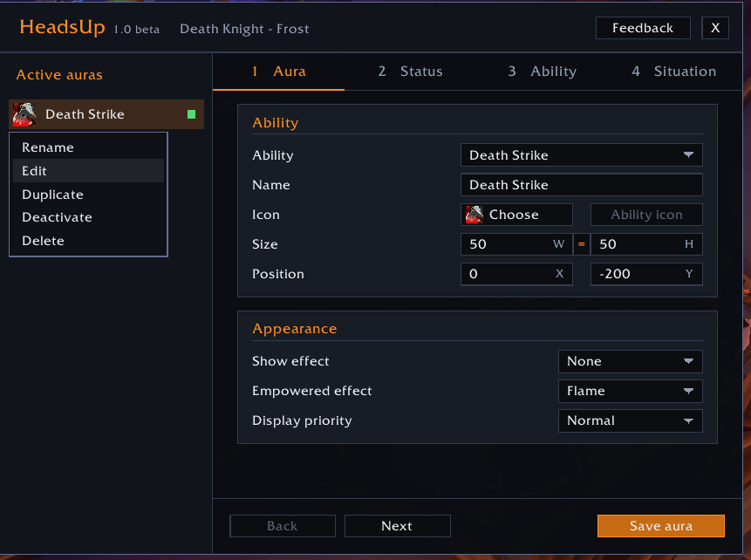This screenshot has width=751, height=560.
Task: Save the aura with Save aura button
Action: 661,526
